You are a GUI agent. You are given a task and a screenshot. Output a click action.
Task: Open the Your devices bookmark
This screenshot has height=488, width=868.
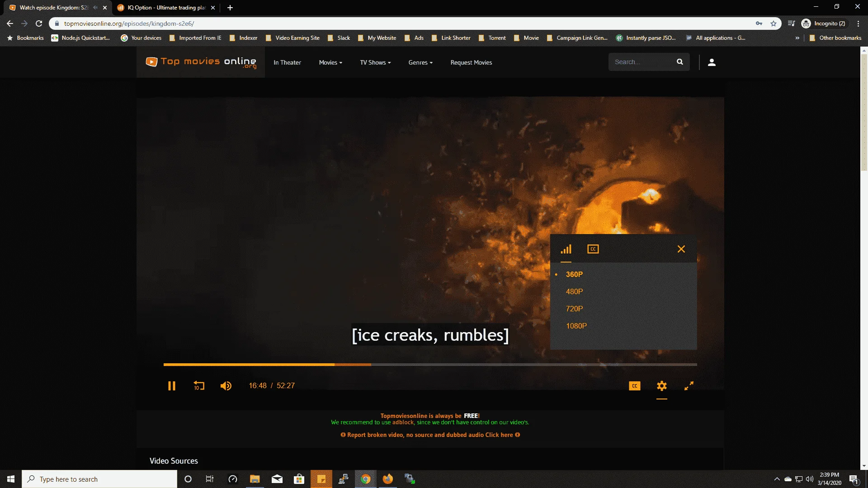point(141,38)
